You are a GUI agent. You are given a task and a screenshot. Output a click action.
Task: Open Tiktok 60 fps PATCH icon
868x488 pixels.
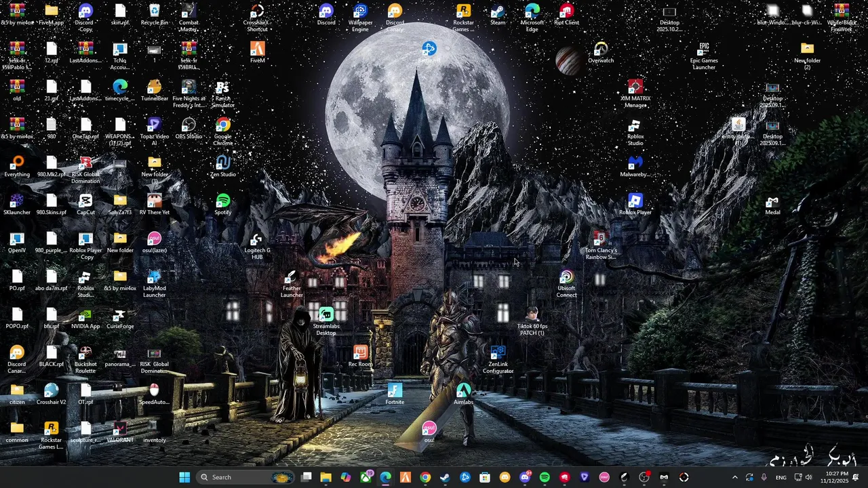(x=532, y=321)
